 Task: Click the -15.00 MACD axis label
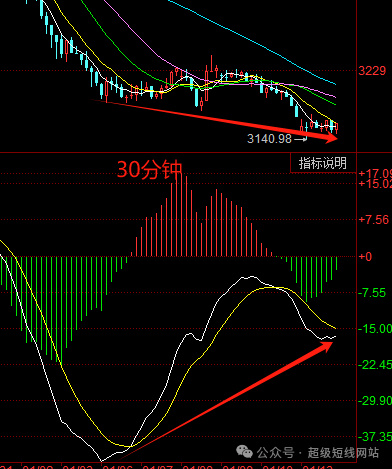[x=375, y=329]
